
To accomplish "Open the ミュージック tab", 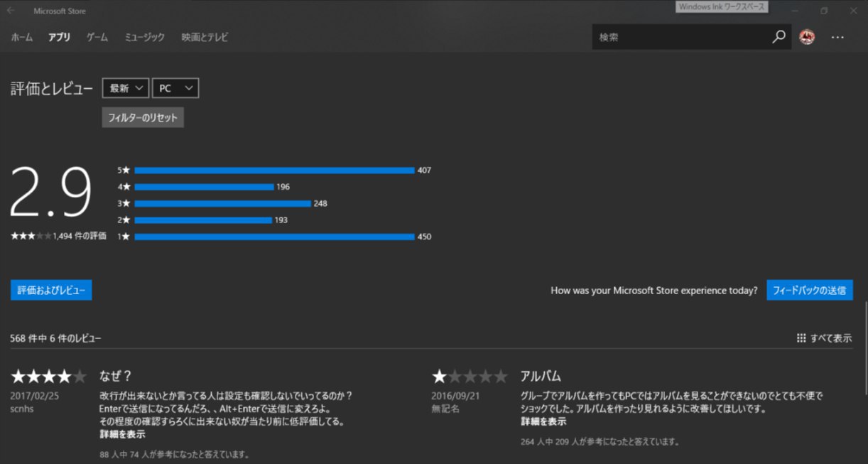I will tap(144, 37).
